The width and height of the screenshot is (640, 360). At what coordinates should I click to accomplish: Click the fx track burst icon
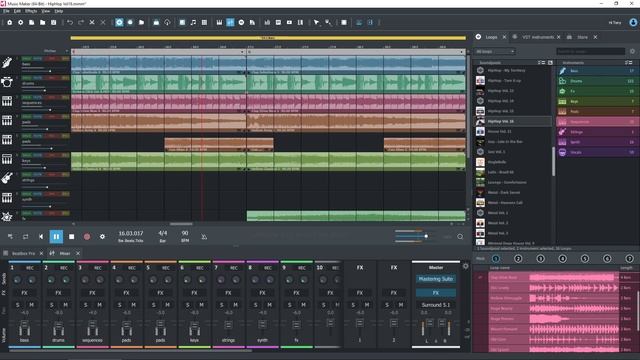coord(7,217)
